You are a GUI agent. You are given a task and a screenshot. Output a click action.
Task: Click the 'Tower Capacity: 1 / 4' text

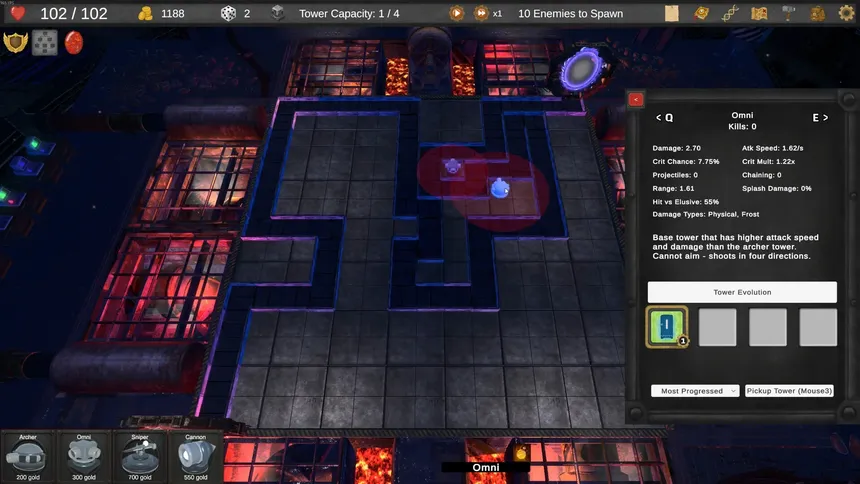(x=349, y=14)
